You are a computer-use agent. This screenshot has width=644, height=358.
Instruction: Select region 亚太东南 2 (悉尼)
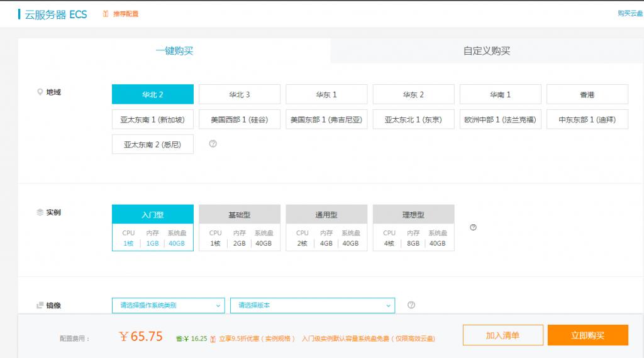[153, 144]
